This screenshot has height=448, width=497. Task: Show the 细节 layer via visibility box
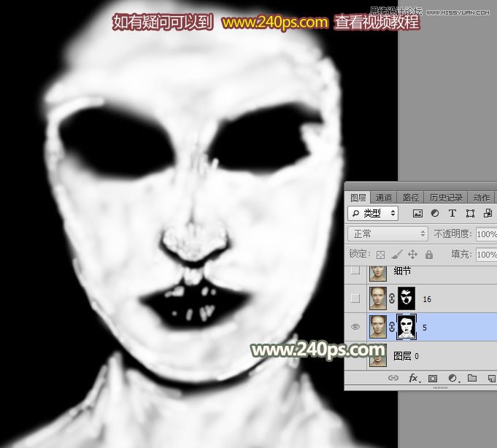[x=355, y=270]
